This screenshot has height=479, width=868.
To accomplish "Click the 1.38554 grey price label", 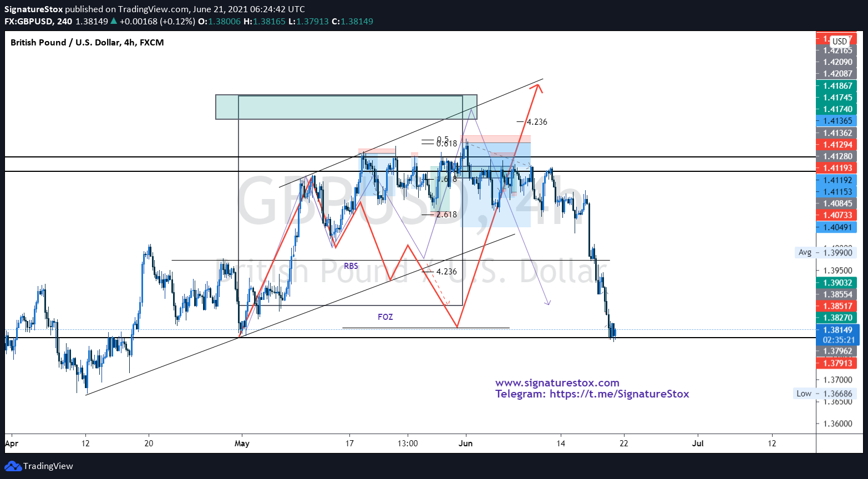I will coord(837,294).
